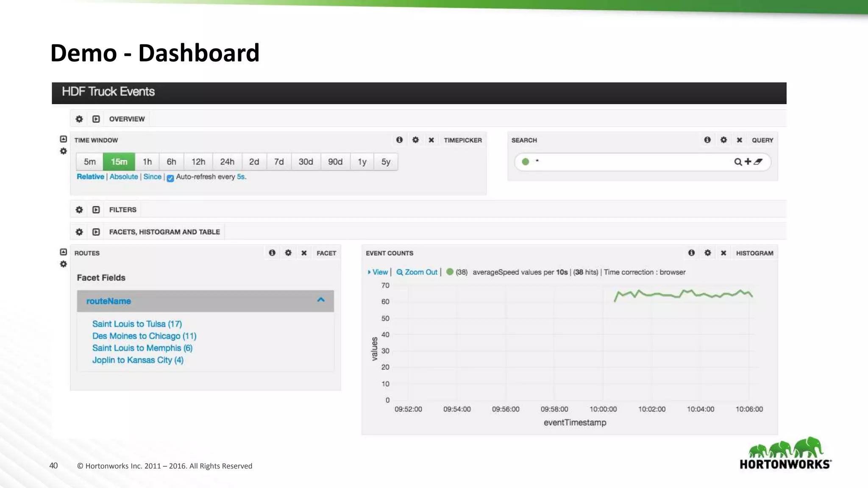The image size is (868, 488).
Task: Click Zoom Out on histogram
Action: click(417, 272)
